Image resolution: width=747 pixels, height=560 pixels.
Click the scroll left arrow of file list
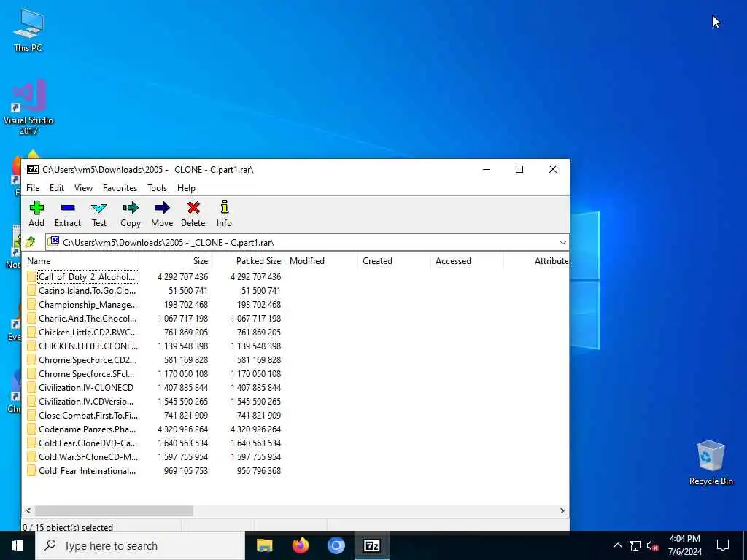click(x=28, y=510)
